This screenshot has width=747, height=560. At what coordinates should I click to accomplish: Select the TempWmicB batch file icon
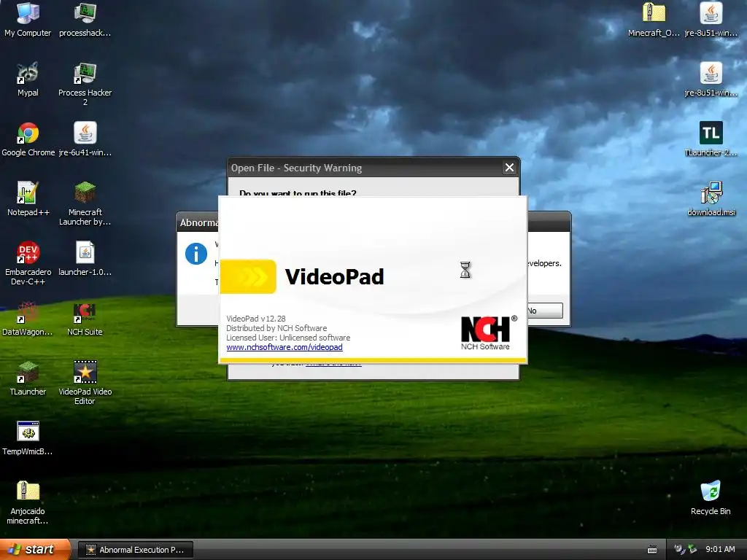coord(28,438)
